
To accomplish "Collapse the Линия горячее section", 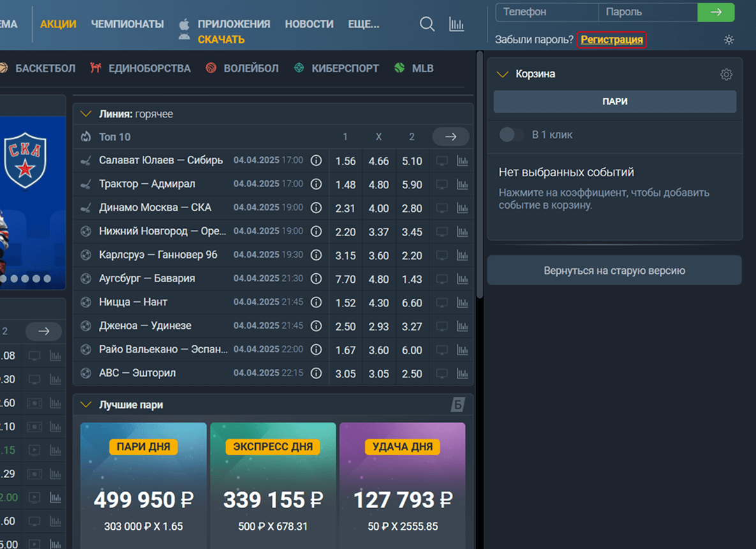I will coord(85,114).
